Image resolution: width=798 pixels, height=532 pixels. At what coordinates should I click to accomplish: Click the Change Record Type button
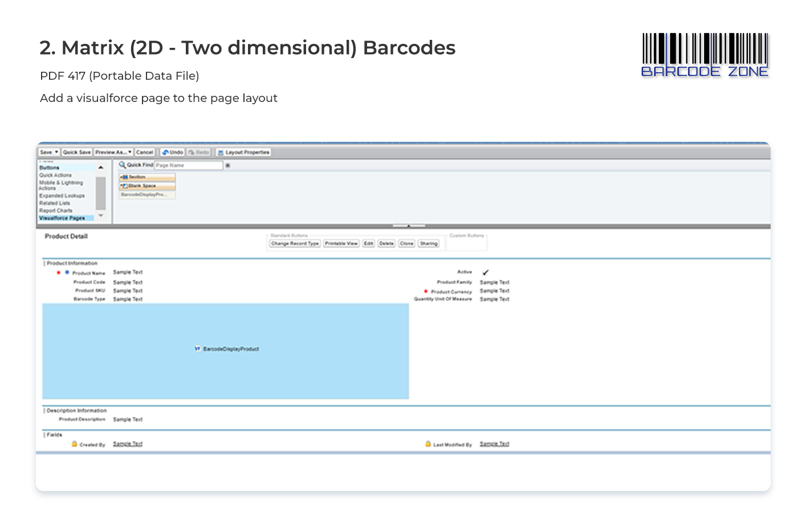tap(295, 244)
